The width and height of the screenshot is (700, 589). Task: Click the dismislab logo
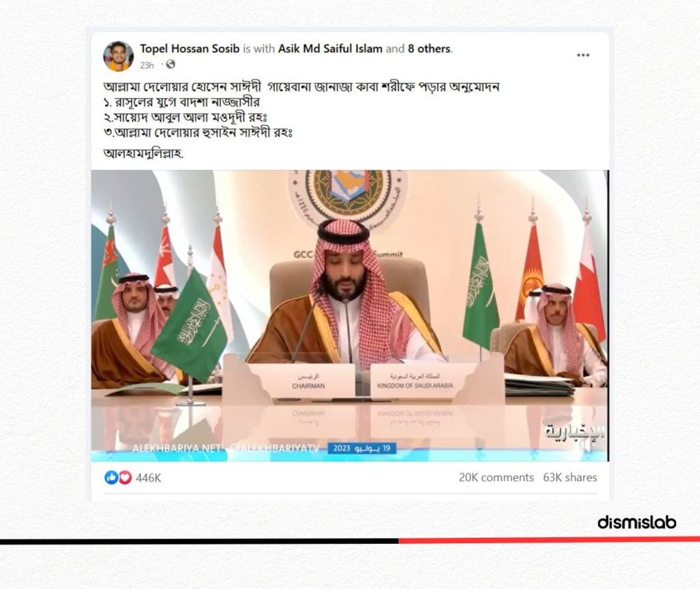click(636, 522)
